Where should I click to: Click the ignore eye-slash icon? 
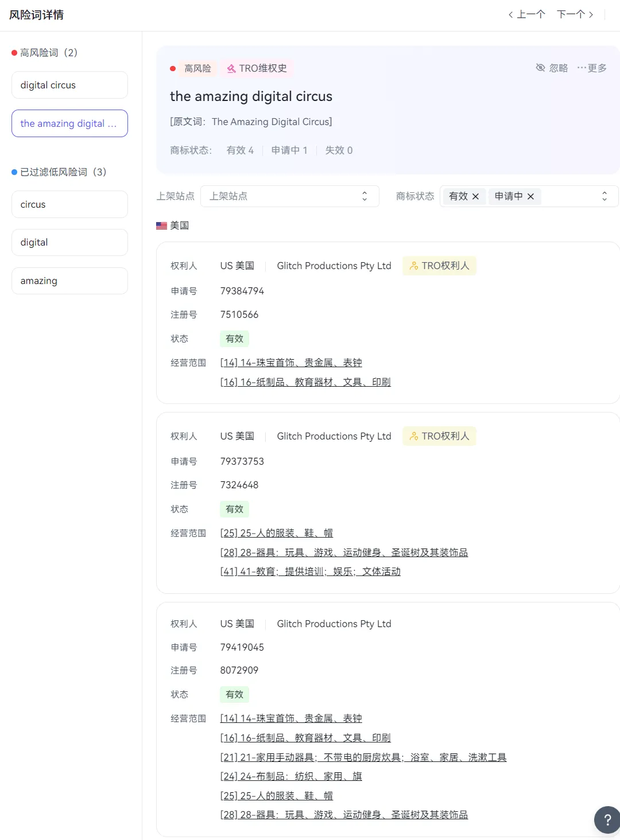pyautogui.click(x=540, y=68)
